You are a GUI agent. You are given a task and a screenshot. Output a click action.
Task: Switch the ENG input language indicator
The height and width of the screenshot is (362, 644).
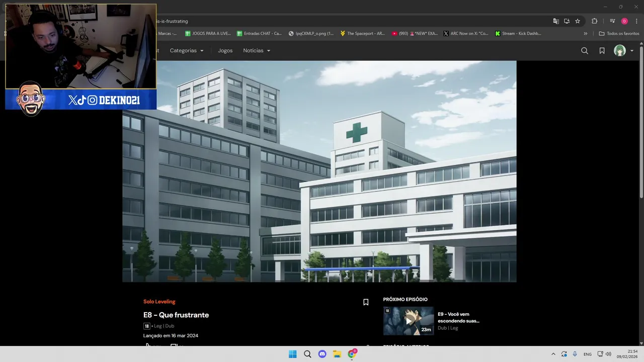tap(588, 354)
